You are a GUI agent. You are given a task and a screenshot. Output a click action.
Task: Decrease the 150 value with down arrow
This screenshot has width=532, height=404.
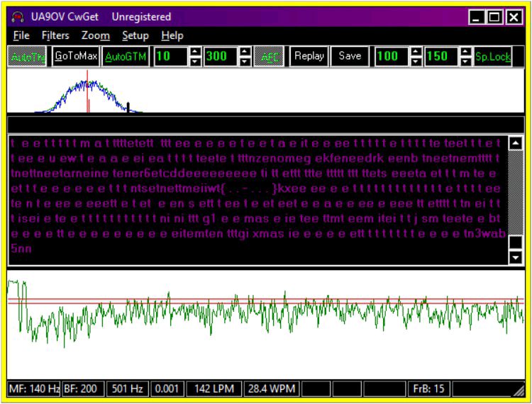466,62
